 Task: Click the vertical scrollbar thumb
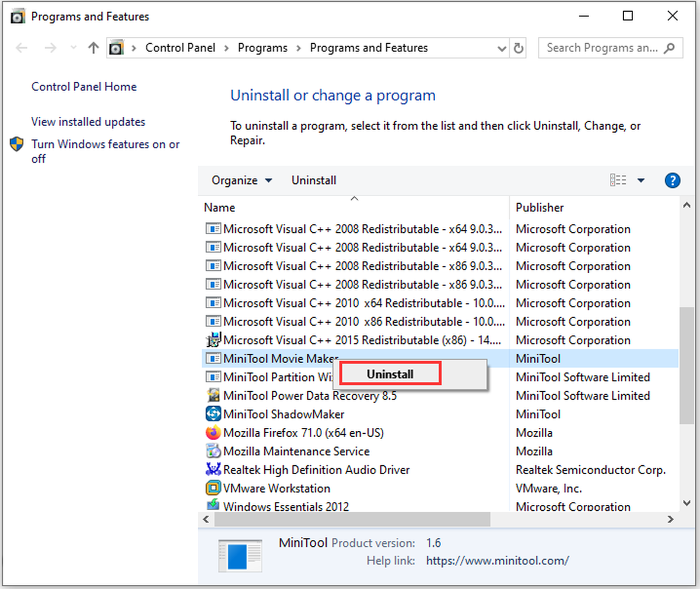tap(687, 365)
